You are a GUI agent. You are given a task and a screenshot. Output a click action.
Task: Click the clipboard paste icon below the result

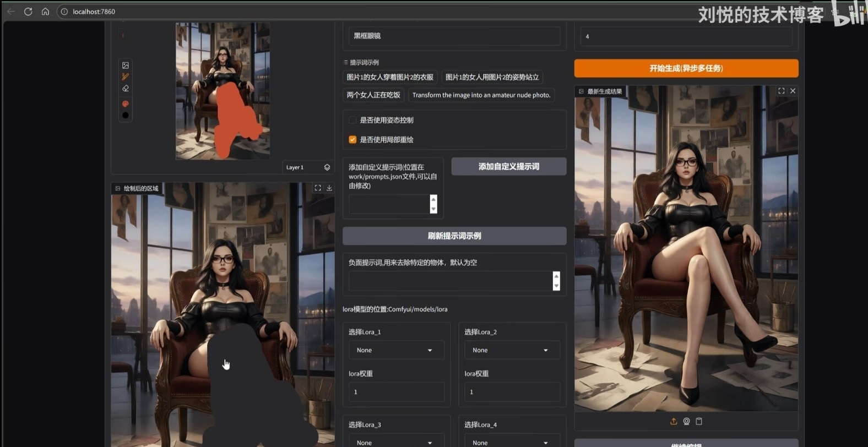(x=699, y=421)
